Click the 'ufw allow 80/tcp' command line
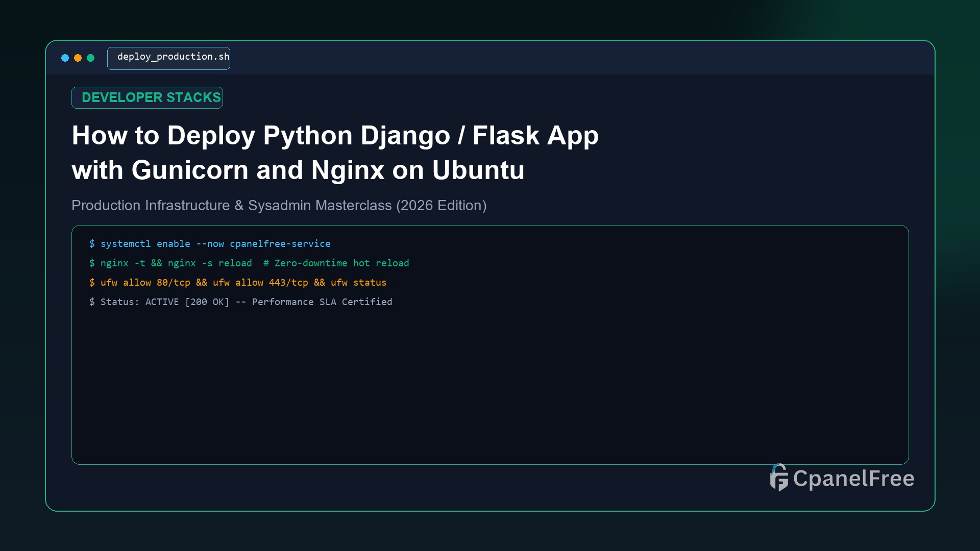The image size is (980, 551). click(x=238, y=283)
